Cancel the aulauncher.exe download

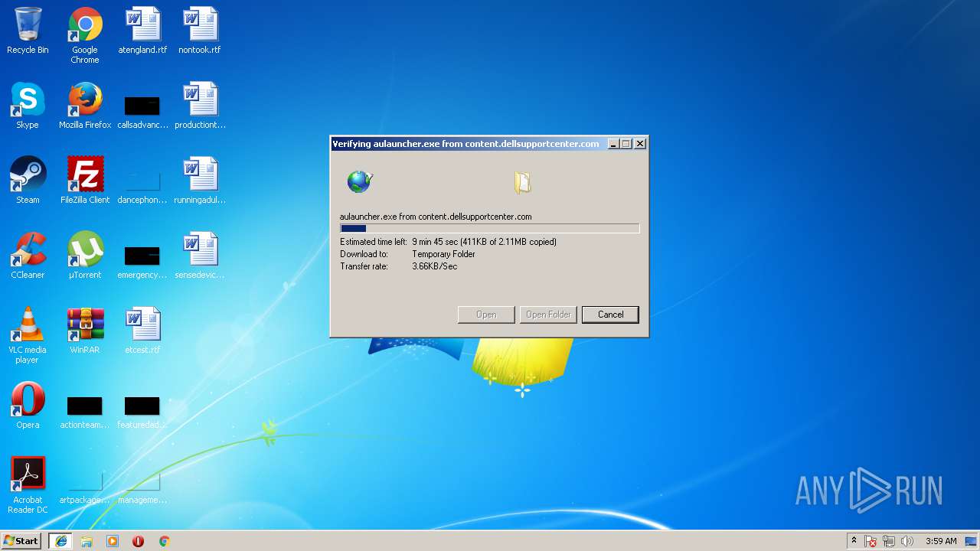[x=610, y=315]
